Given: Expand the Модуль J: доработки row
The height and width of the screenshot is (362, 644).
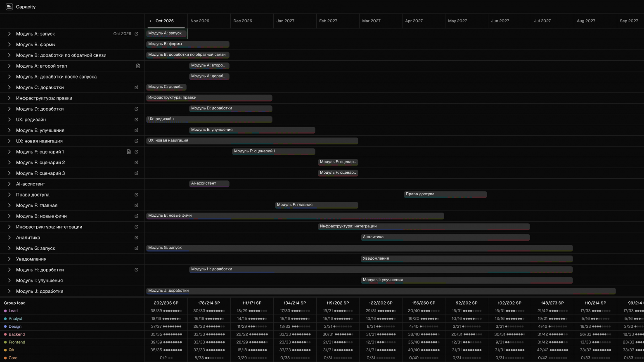Looking at the screenshot, I should point(9,291).
